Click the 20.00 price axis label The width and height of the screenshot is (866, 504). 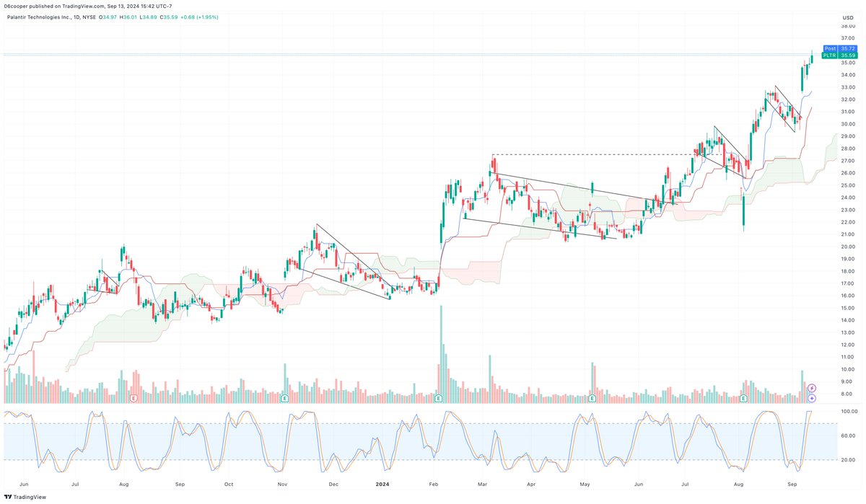pyautogui.click(x=847, y=247)
